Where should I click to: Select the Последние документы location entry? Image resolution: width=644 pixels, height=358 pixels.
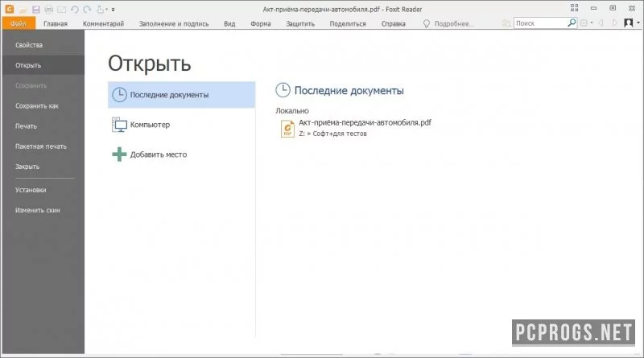[182, 95]
